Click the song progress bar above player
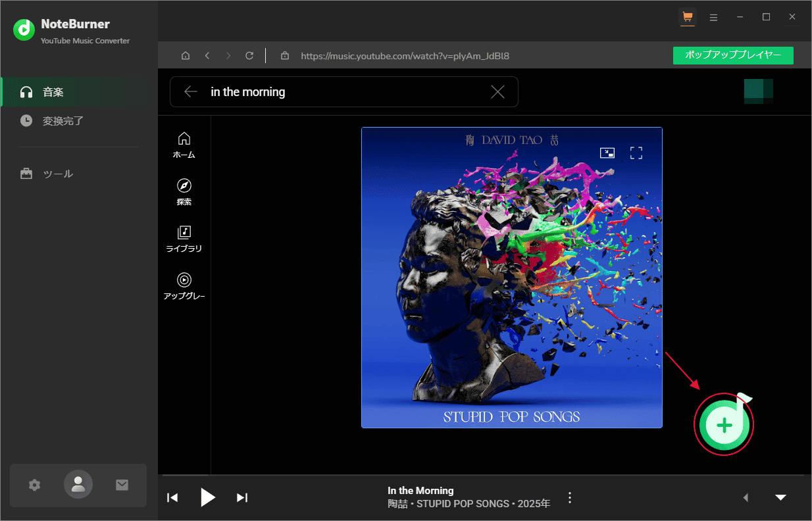Viewport: 812px width, 521px height. tap(485, 475)
